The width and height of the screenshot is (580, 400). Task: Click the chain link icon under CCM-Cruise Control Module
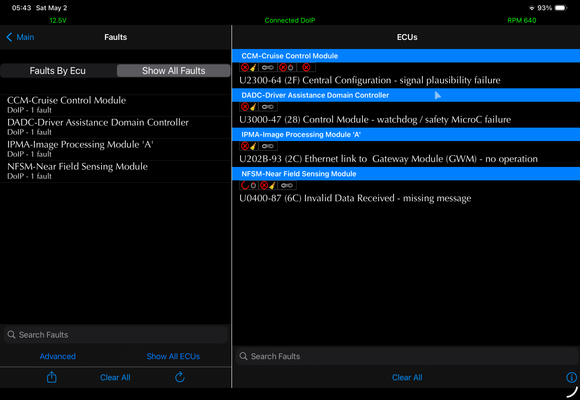pyautogui.click(x=268, y=68)
